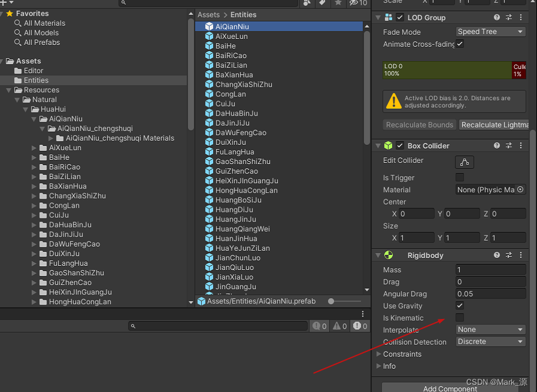Select the Rigidbody component icon
This screenshot has width=537, height=392.
pos(388,255)
